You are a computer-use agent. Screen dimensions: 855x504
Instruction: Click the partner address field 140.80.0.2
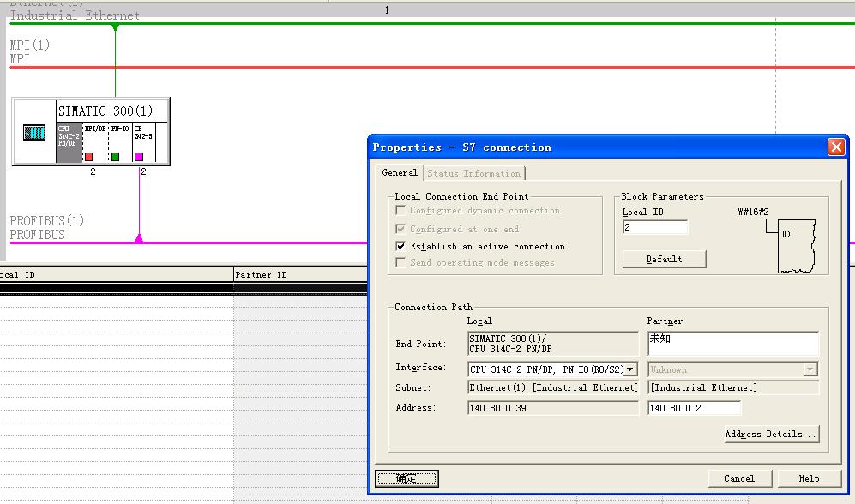(694, 408)
